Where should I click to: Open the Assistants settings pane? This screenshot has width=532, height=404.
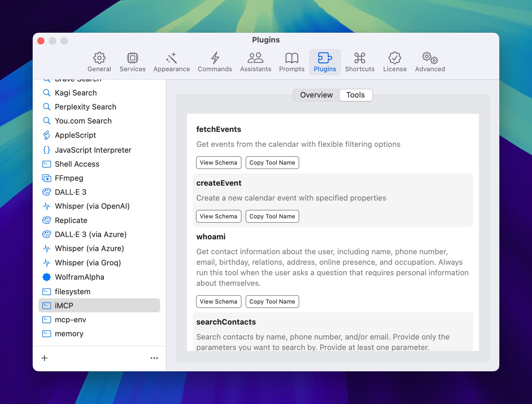coord(256,62)
